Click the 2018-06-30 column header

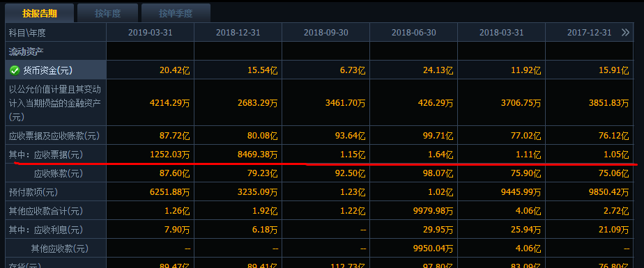pos(414,33)
